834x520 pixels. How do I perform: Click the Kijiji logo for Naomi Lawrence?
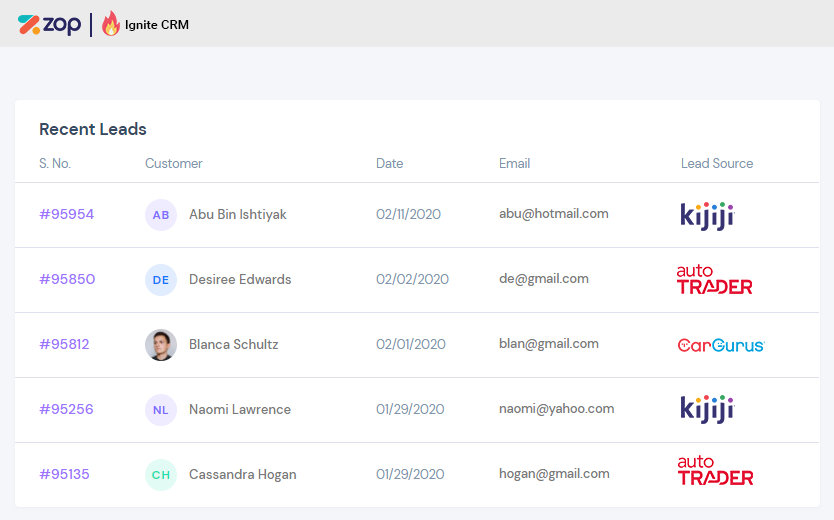click(707, 409)
